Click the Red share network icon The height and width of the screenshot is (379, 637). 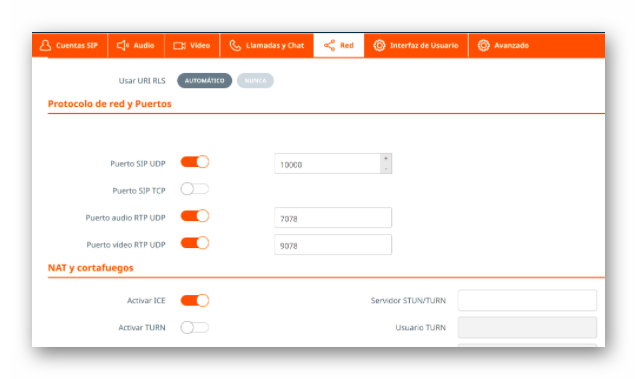[329, 45]
